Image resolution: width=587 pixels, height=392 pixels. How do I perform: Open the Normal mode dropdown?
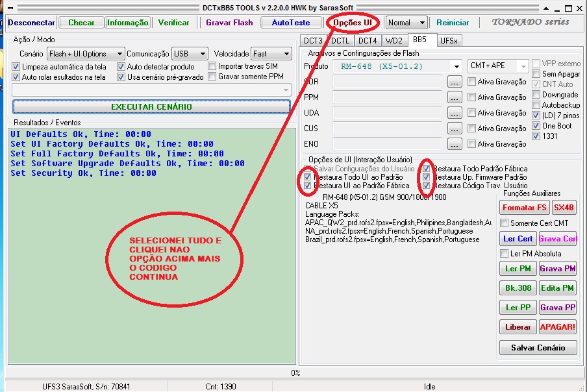click(406, 23)
